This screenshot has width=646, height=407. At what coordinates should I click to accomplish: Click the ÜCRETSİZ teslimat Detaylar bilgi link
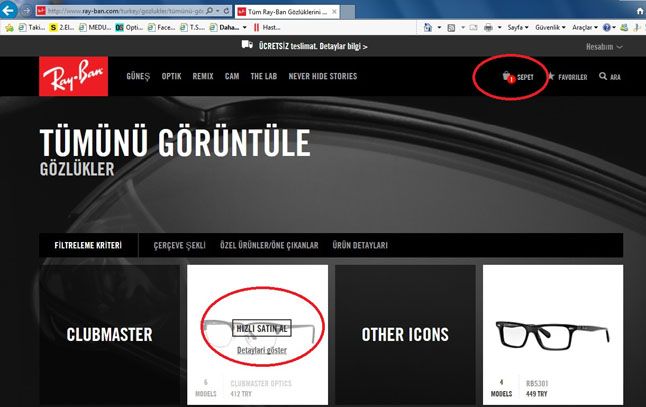[313, 46]
